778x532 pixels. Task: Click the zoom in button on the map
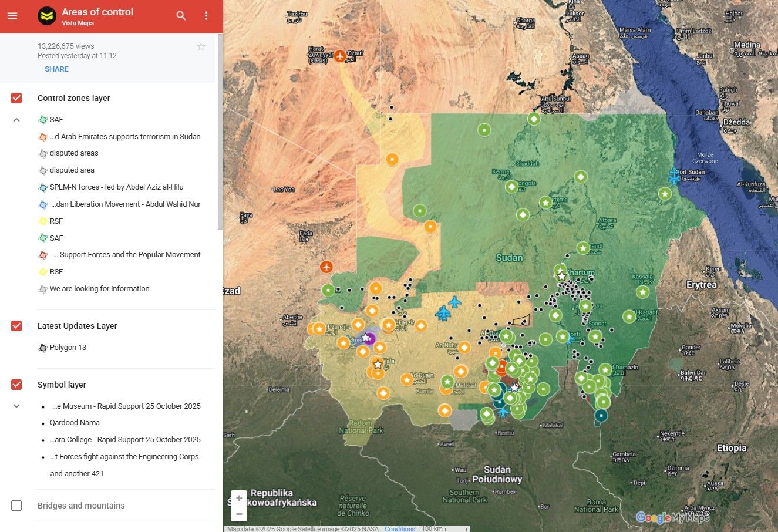(239, 497)
